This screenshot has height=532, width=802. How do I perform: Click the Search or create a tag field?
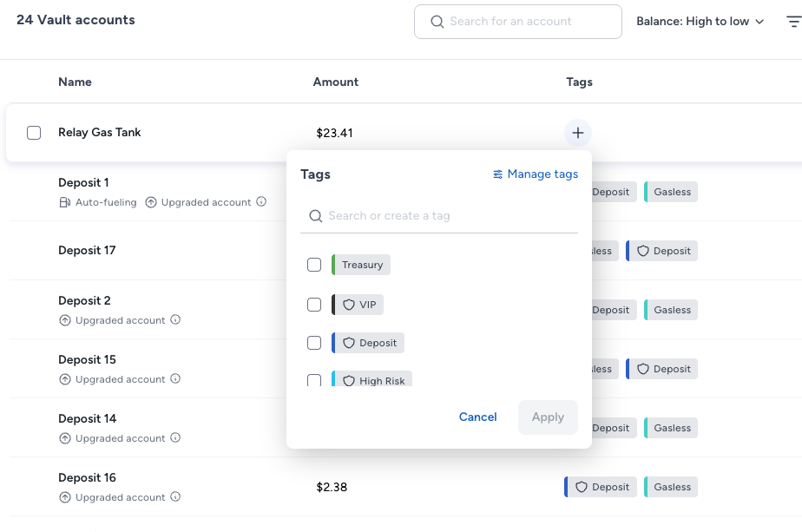pyautogui.click(x=439, y=216)
